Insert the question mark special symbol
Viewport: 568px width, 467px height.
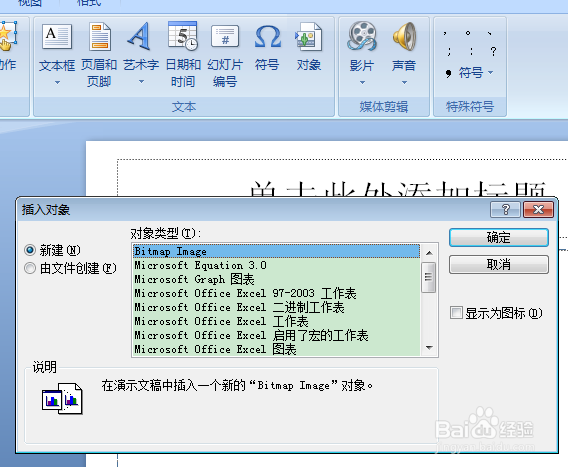pos(493,51)
